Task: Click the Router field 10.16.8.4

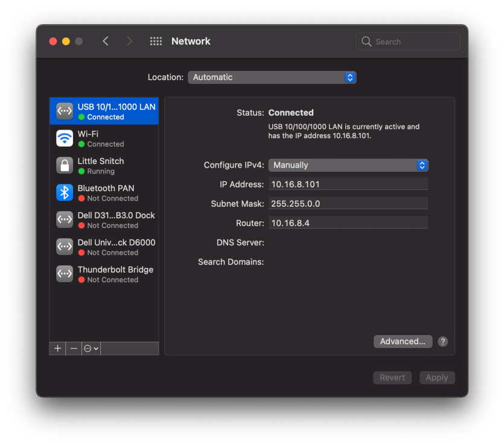Action: click(348, 222)
